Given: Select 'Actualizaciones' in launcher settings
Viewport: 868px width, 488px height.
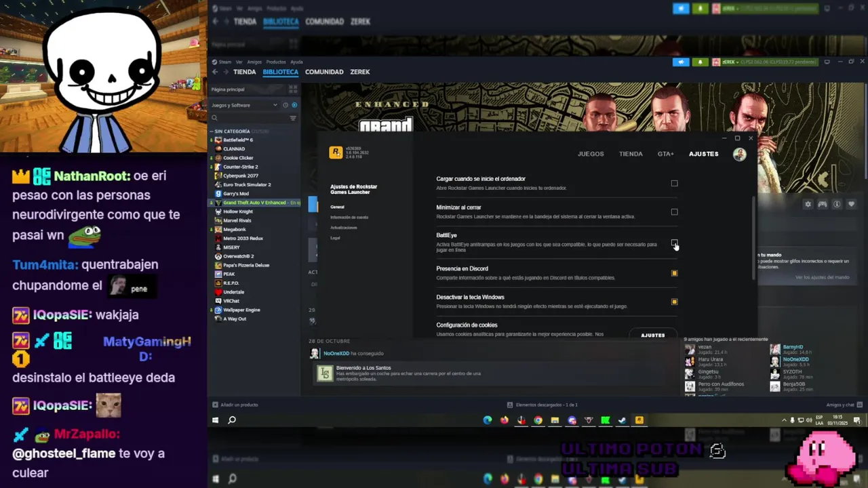Looking at the screenshot, I should tap(344, 227).
